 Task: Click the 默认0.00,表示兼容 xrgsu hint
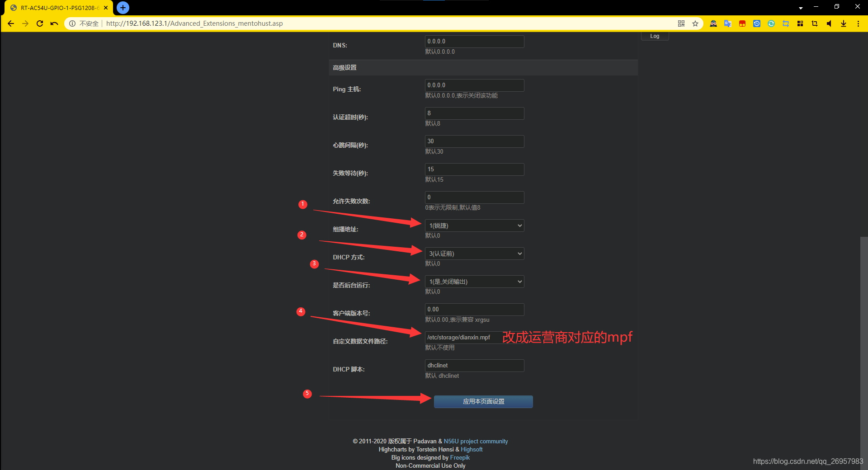coord(457,320)
